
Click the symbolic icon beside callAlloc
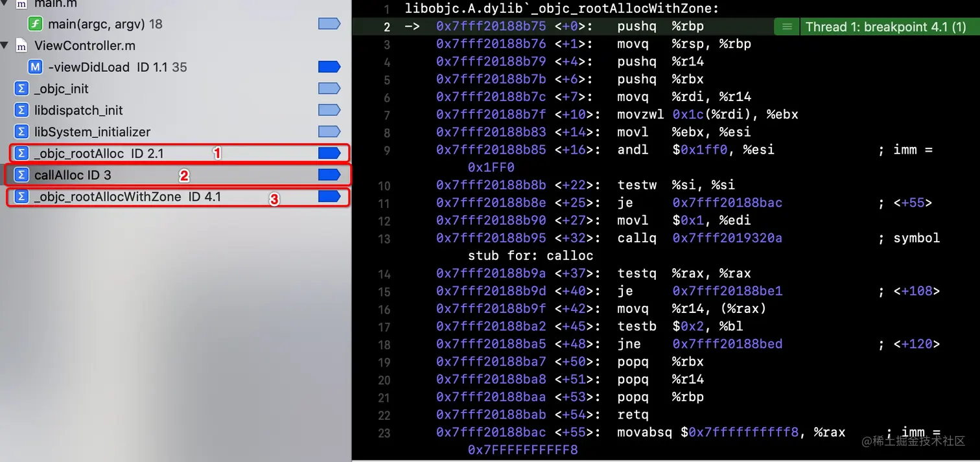pyautogui.click(x=21, y=175)
